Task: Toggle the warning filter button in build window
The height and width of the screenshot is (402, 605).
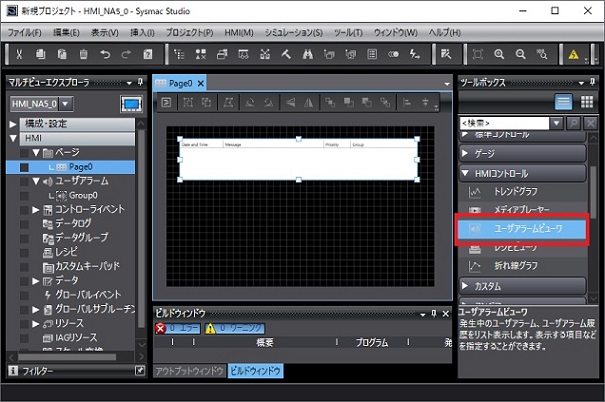Action: point(235,328)
